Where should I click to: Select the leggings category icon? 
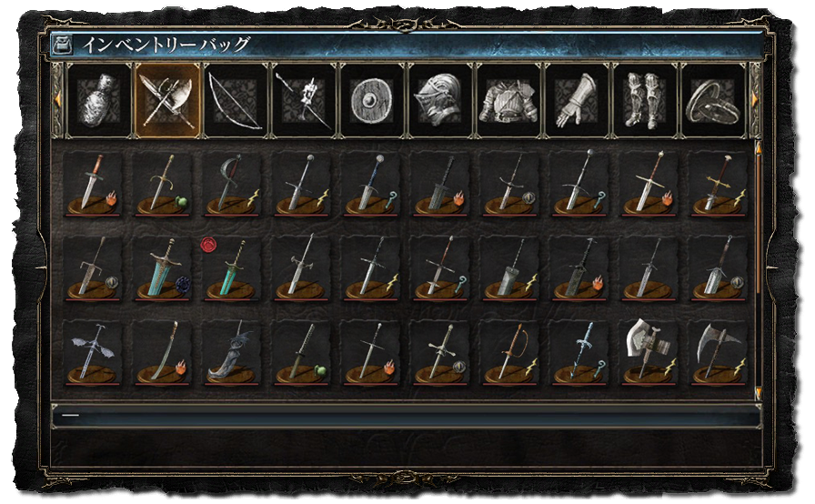[x=645, y=101]
